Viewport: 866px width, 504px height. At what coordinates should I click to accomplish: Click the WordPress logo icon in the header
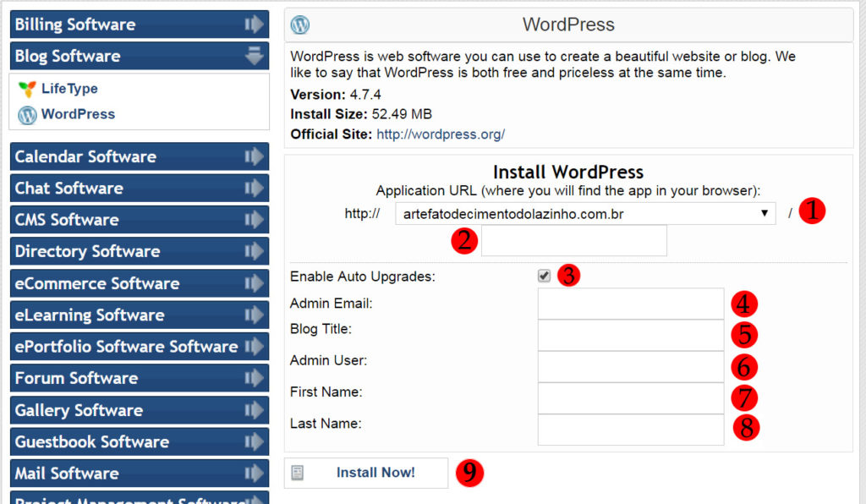pos(300,25)
